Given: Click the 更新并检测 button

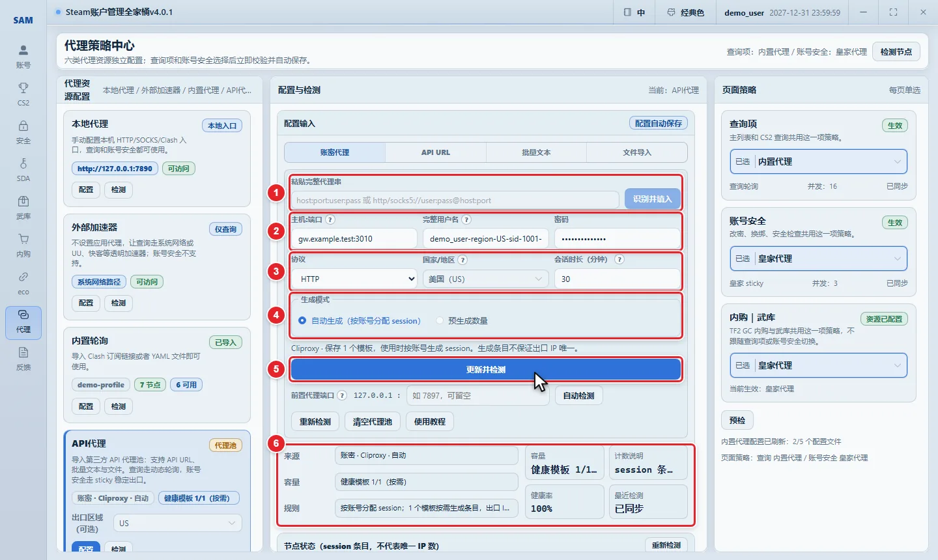Looking at the screenshot, I should (x=486, y=369).
